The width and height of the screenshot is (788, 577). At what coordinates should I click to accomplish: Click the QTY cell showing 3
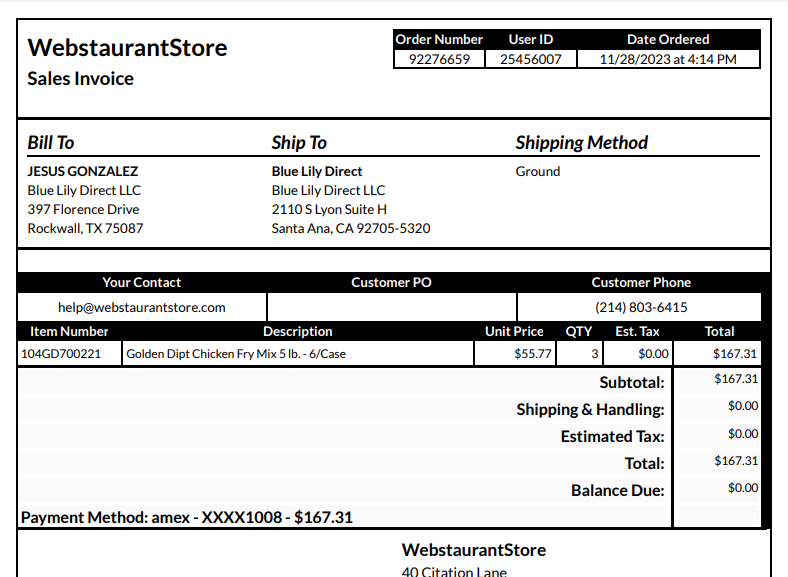(x=579, y=354)
